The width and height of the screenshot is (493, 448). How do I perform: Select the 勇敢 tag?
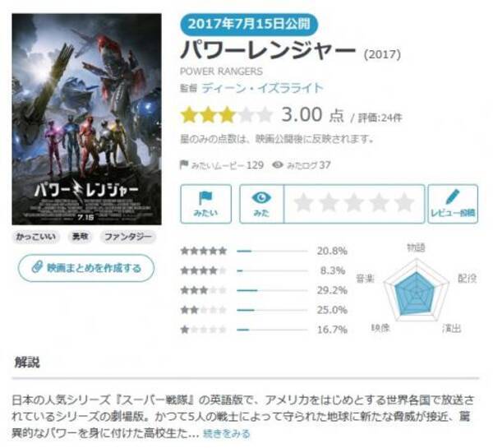pyautogui.click(x=80, y=237)
